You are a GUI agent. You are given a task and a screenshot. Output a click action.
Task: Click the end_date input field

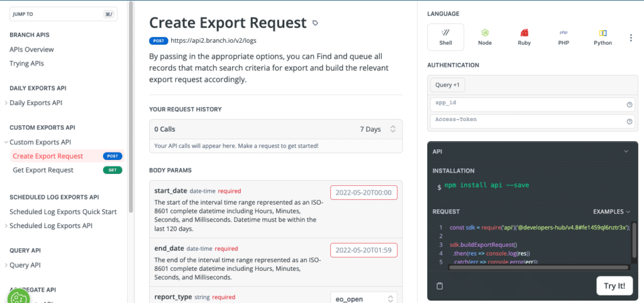364,250
